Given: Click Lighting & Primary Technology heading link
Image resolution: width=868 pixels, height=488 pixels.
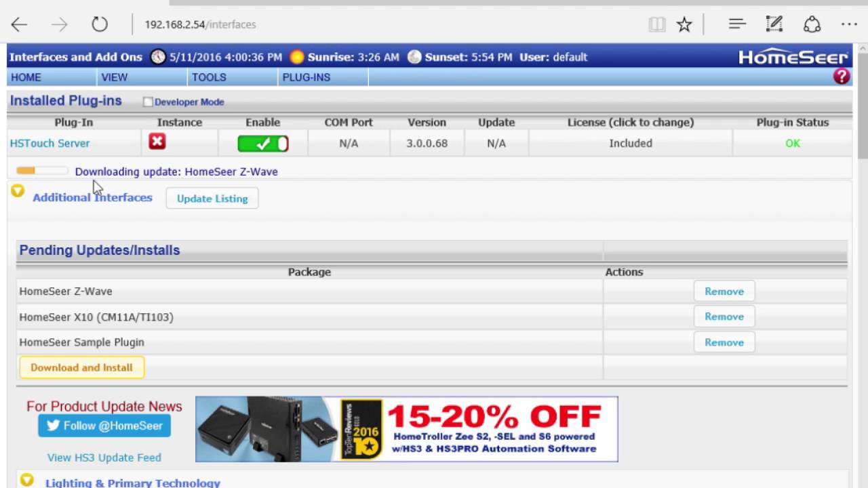Looking at the screenshot, I should click(x=133, y=483).
